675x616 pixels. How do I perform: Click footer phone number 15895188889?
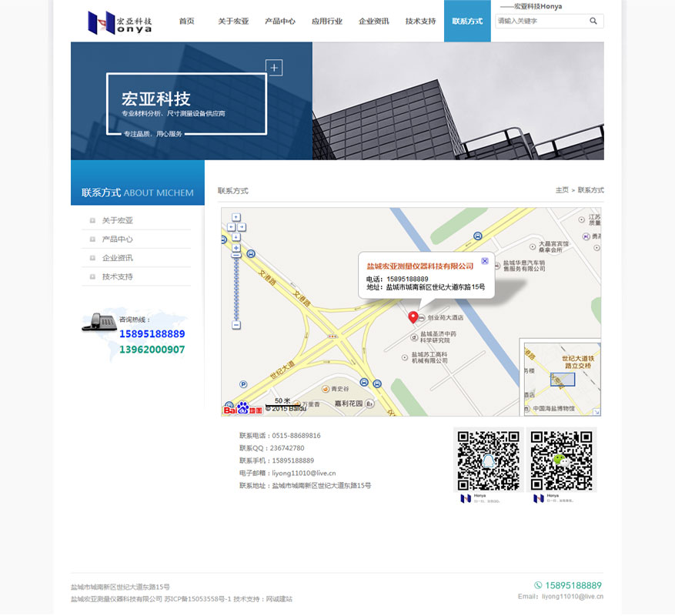(x=573, y=585)
